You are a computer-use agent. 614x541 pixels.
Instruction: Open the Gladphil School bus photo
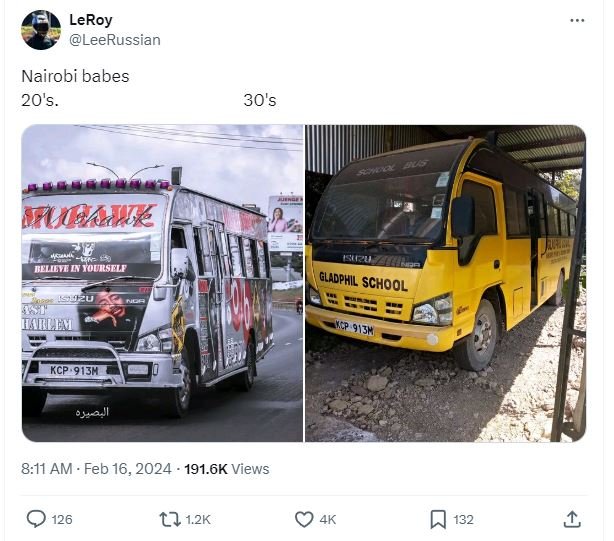tap(446, 283)
